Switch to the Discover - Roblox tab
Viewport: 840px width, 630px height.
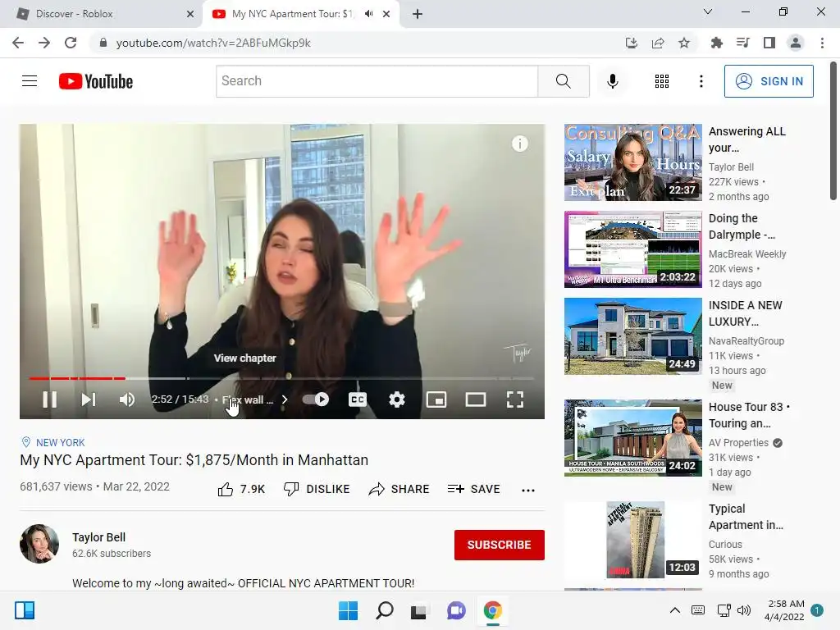click(x=101, y=14)
